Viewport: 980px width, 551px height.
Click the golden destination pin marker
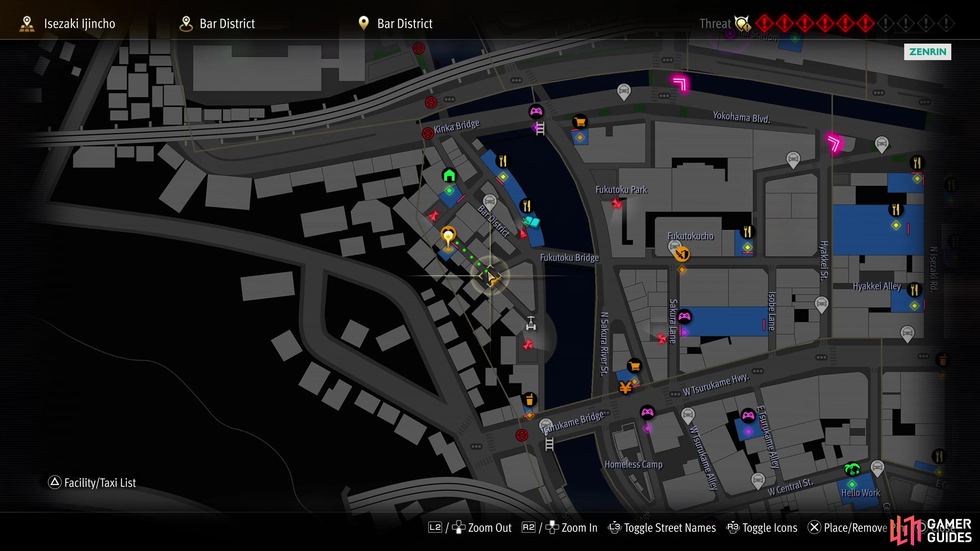click(448, 237)
